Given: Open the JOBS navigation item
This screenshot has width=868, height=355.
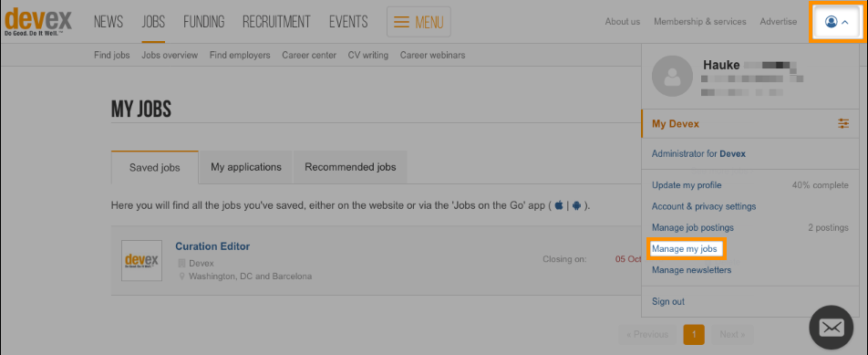Looking at the screenshot, I should [153, 22].
